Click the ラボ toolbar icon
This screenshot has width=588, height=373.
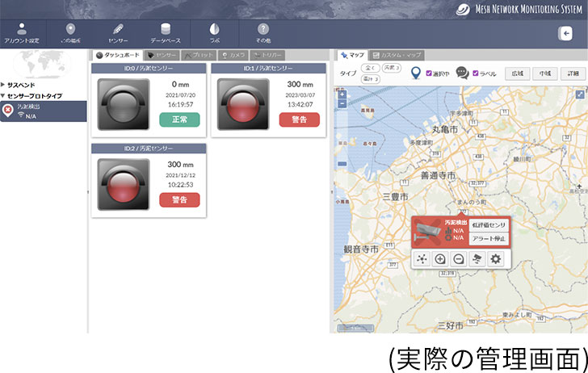215,33
